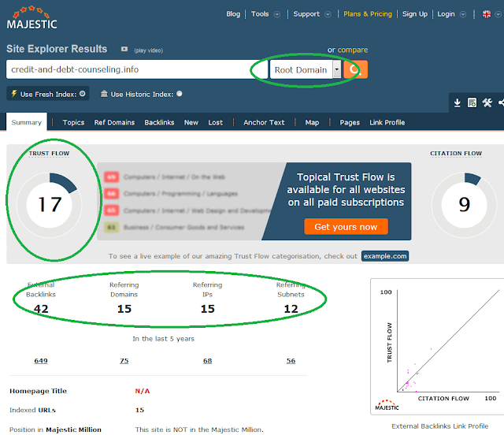Click the UK flag language icon
The height and width of the screenshot is (435, 504).
(x=487, y=14)
